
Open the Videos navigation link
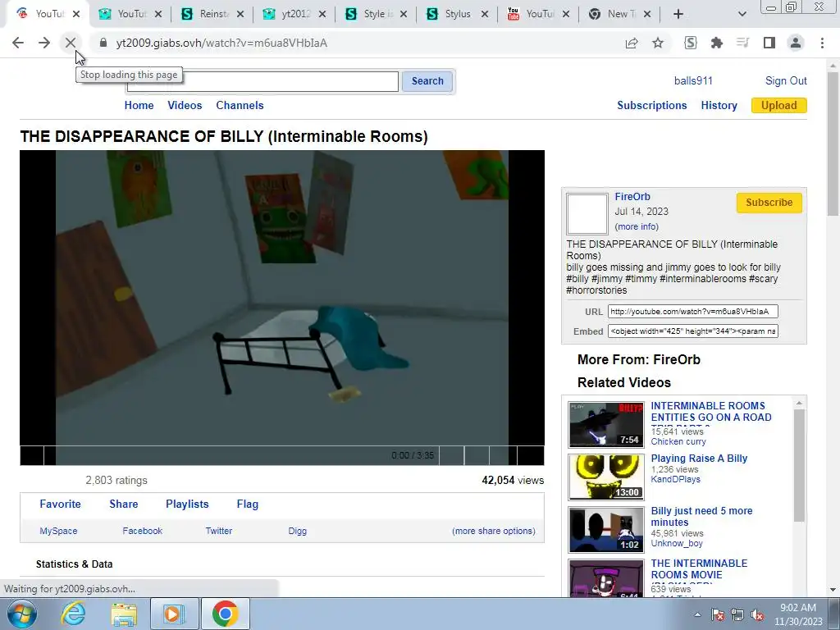(x=185, y=106)
